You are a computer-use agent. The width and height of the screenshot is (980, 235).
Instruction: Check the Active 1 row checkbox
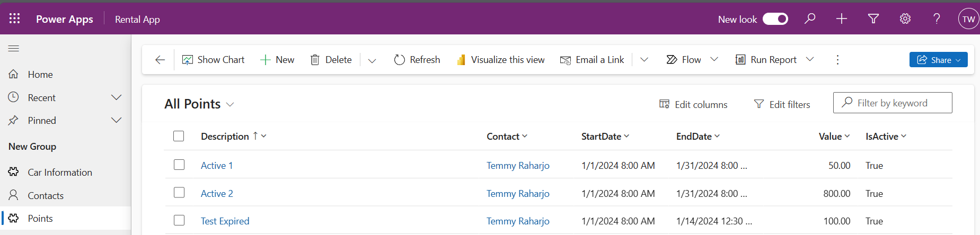click(x=179, y=165)
